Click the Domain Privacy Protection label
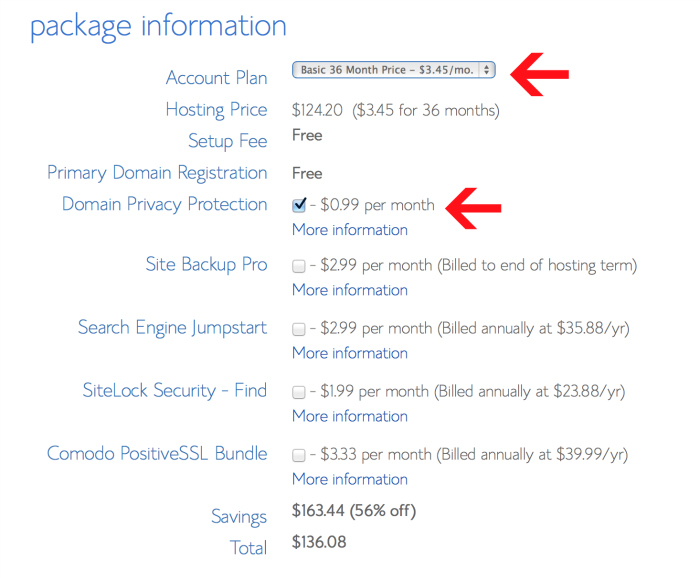 (x=164, y=204)
